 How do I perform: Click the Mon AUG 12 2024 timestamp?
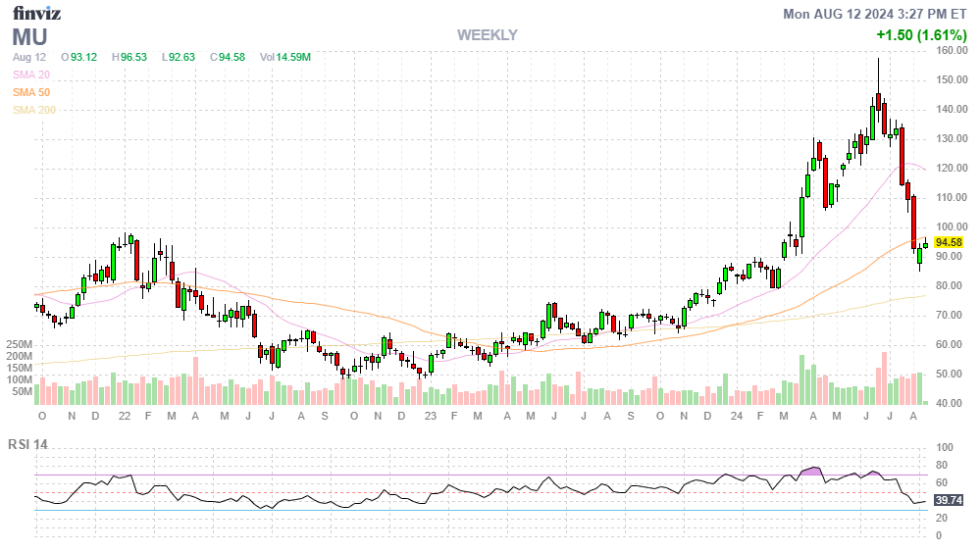[x=875, y=14]
